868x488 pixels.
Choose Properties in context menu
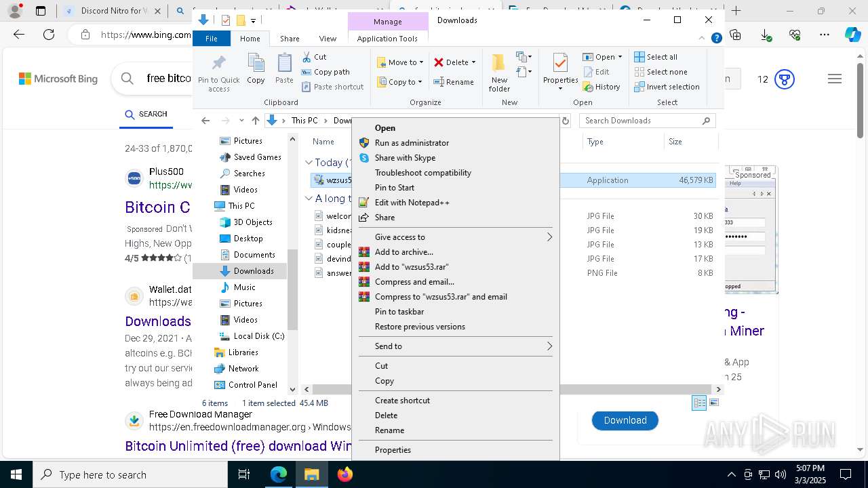pos(456,450)
